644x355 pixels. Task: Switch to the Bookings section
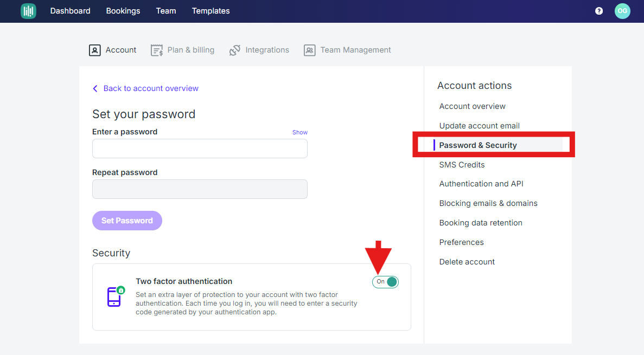123,11
